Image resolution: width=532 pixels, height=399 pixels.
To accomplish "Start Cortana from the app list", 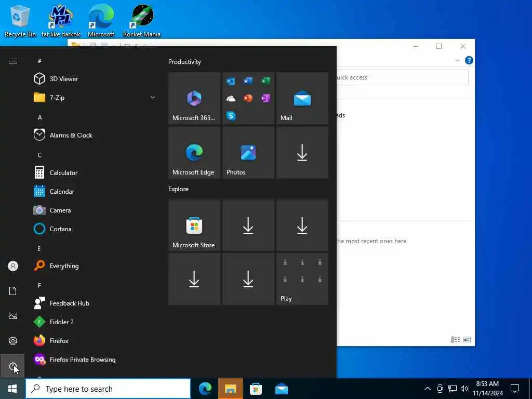I will (95, 229).
